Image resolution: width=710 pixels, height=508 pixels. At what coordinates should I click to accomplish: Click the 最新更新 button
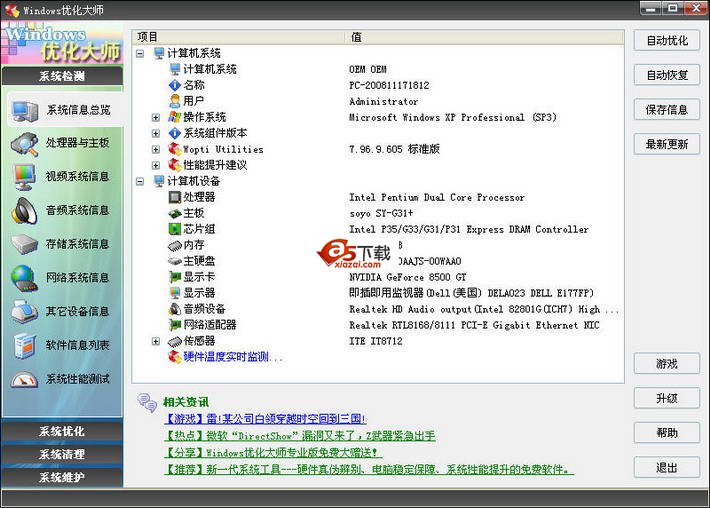point(667,144)
